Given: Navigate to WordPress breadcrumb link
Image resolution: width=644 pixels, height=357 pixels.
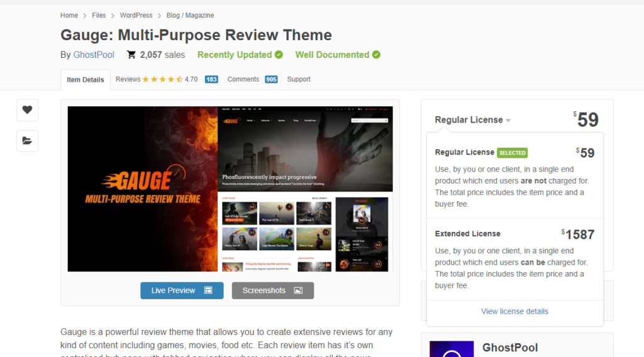Looking at the screenshot, I should (x=136, y=15).
